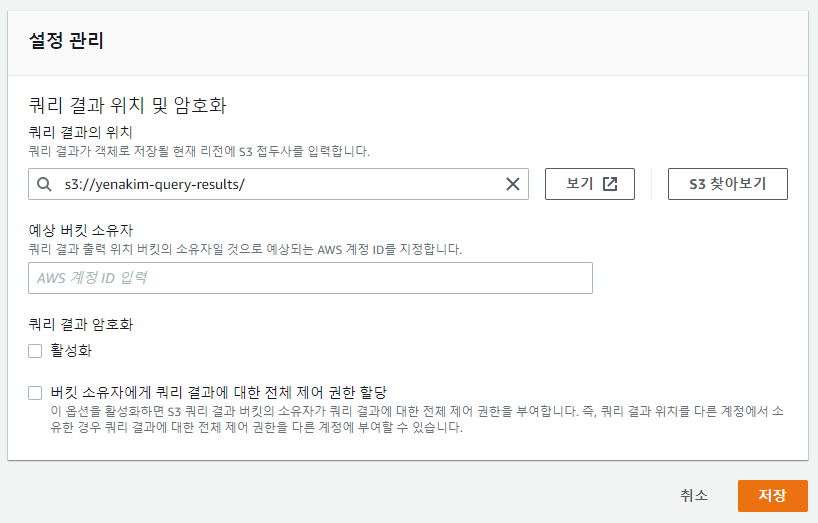Enable the 활성화 query result encryption checkbox
This screenshot has width=818, height=523.
point(35,351)
